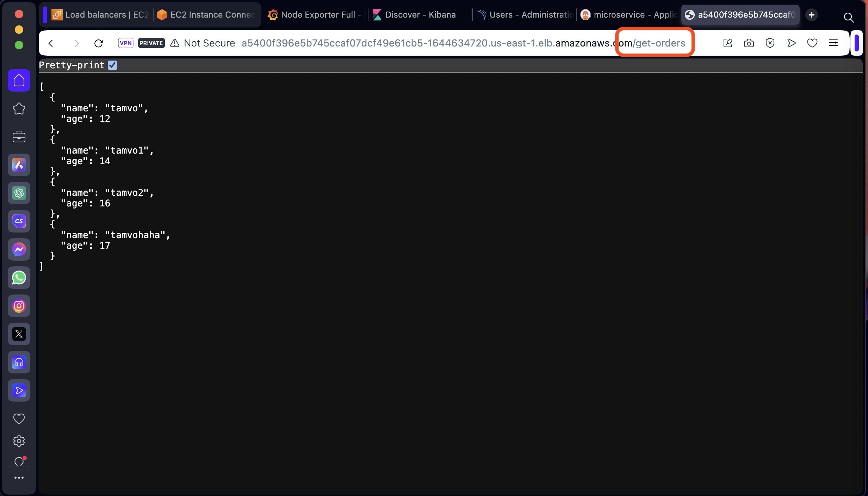Open the Easy Setup sliders menu
868x496 pixels.
[x=833, y=43]
